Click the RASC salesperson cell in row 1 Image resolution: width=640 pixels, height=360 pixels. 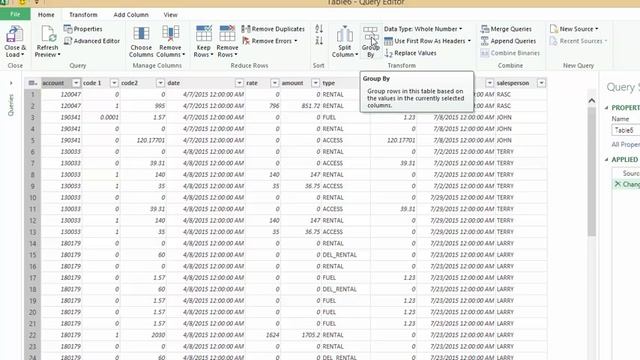click(521, 94)
